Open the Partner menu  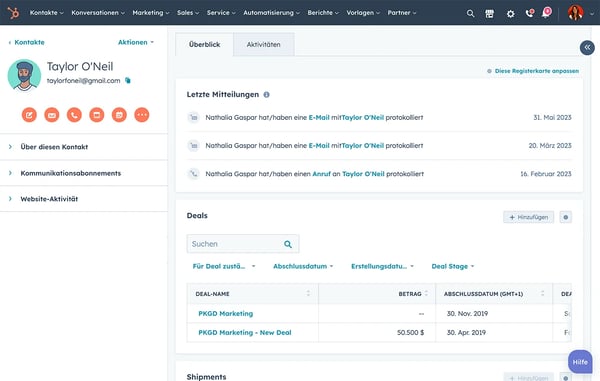pos(402,13)
